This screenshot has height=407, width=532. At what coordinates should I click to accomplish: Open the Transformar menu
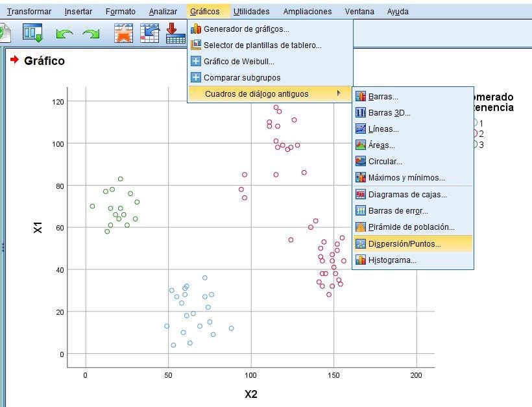coord(29,12)
